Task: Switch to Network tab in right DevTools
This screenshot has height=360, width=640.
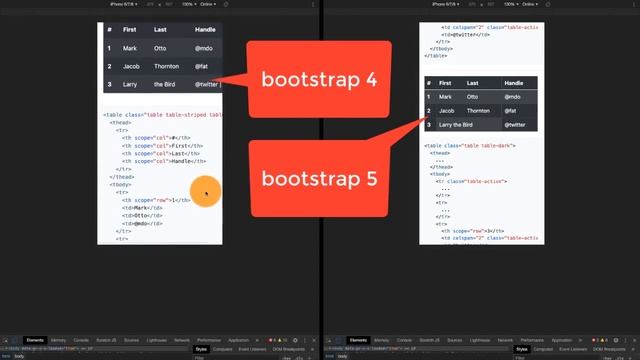Action: (x=505, y=340)
